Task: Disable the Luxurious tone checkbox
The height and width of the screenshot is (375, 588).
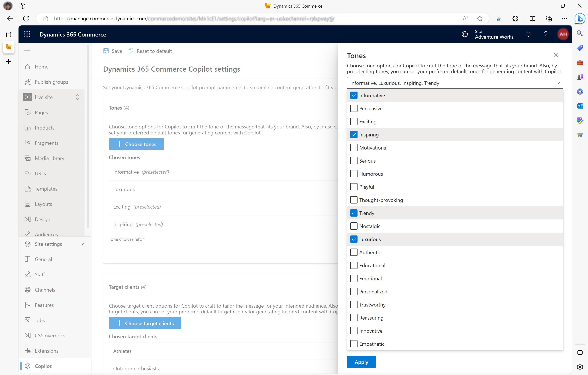Action: [353, 239]
